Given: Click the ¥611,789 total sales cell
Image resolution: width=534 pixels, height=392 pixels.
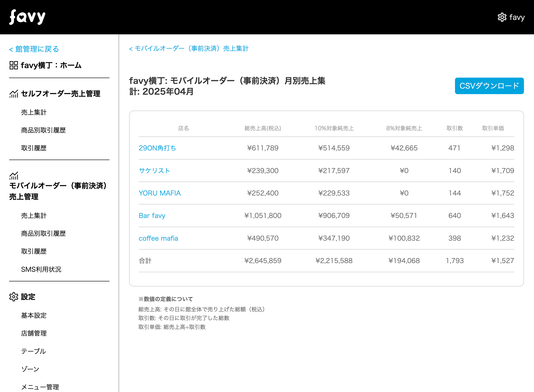Looking at the screenshot, I should 263,148.
